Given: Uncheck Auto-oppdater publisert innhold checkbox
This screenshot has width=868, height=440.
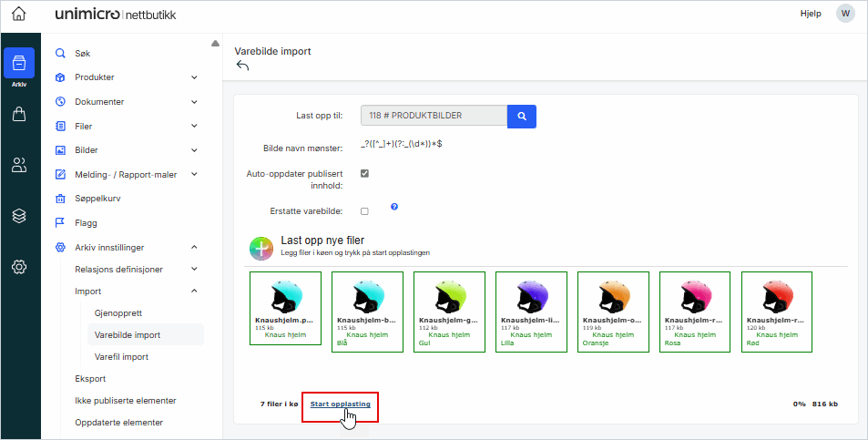Looking at the screenshot, I should [364, 172].
